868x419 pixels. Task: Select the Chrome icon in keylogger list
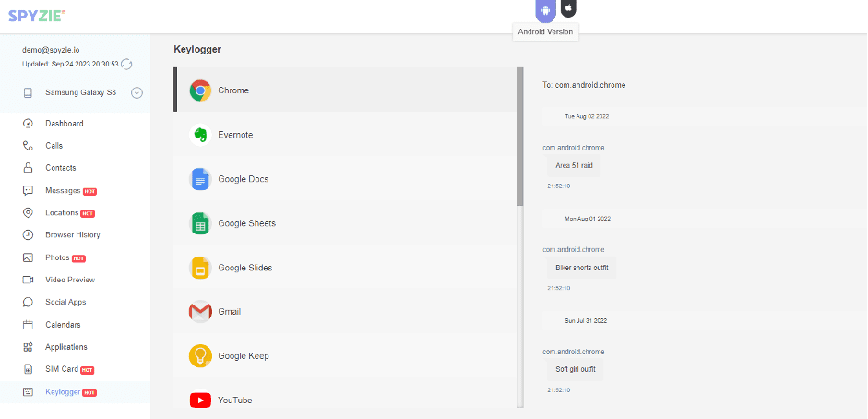[200, 90]
